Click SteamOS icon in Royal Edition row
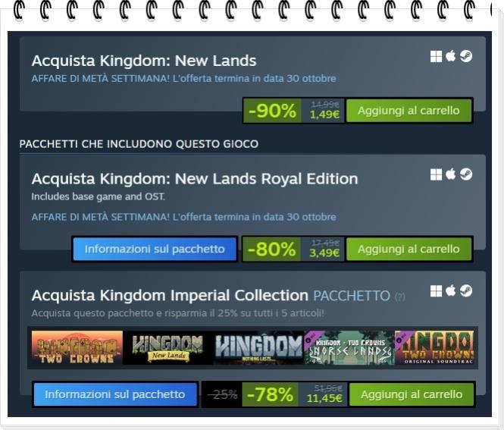 [x=466, y=174]
